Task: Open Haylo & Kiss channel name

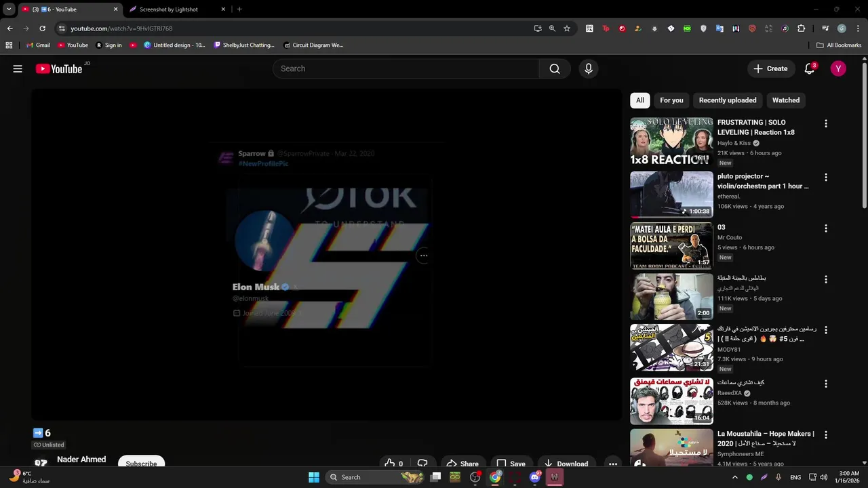Action: coord(734,143)
